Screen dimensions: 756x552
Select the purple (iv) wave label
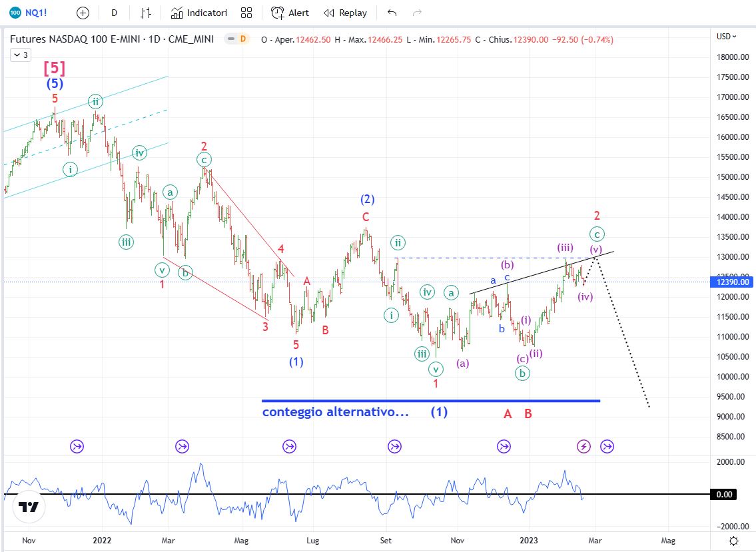click(x=585, y=296)
